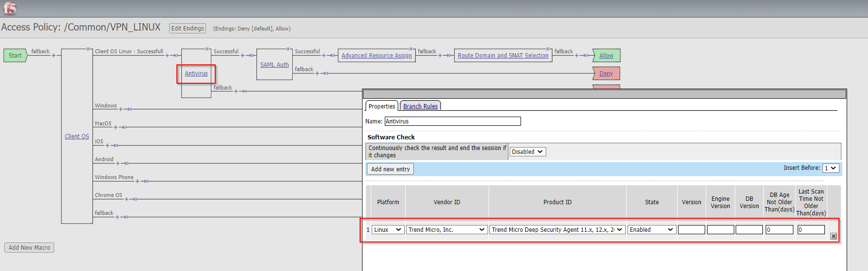The width and height of the screenshot is (868, 271).
Task: Add item on SAML Auth Successful branch plus
Action: pos(324,55)
